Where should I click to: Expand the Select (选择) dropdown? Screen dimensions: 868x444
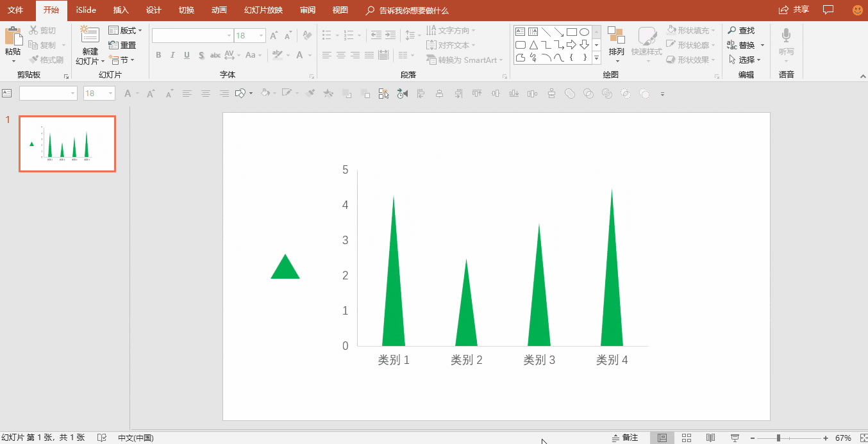point(758,60)
